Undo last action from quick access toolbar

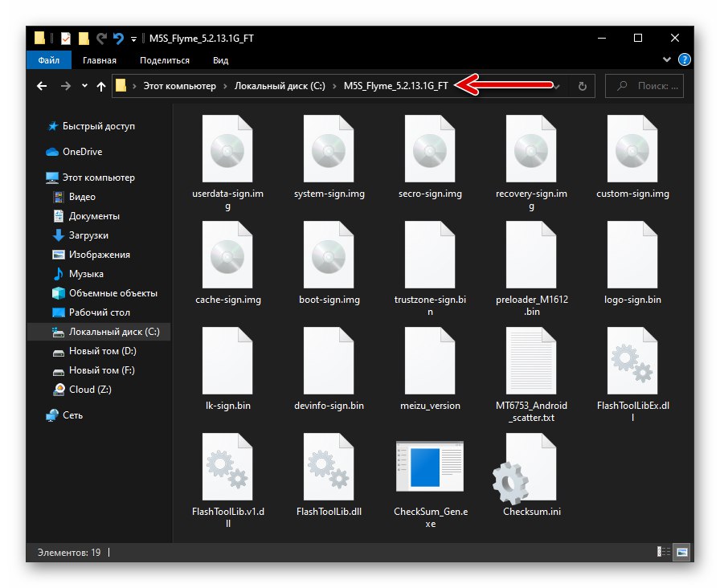[119, 38]
